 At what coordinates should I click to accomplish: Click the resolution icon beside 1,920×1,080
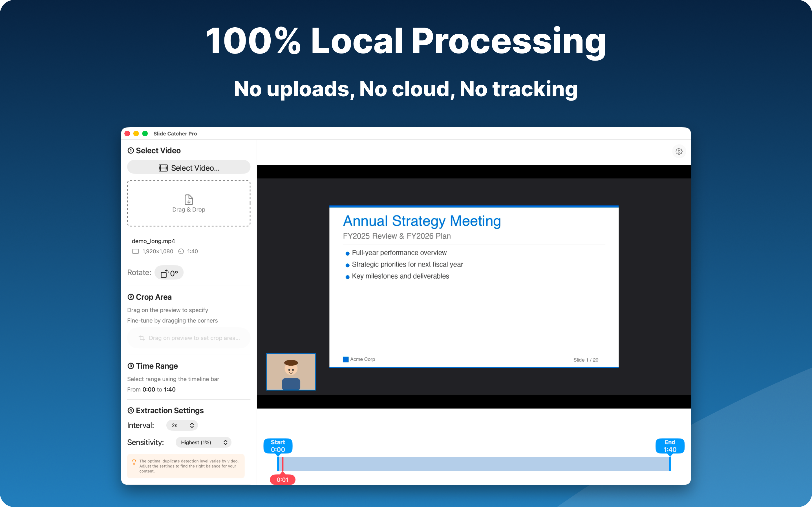click(135, 251)
